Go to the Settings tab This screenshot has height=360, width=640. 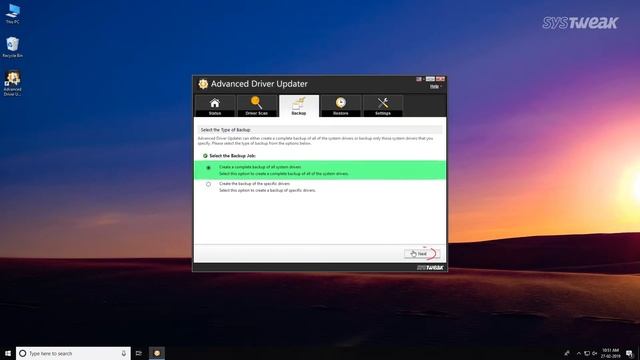tap(383, 106)
